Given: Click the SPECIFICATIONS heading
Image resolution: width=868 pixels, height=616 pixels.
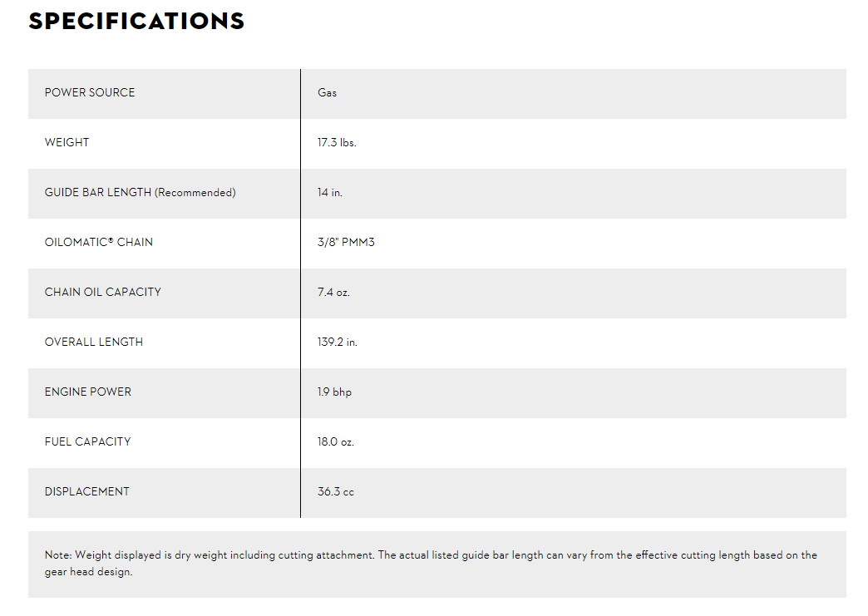Looking at the screenshot, I should (136, 21).
